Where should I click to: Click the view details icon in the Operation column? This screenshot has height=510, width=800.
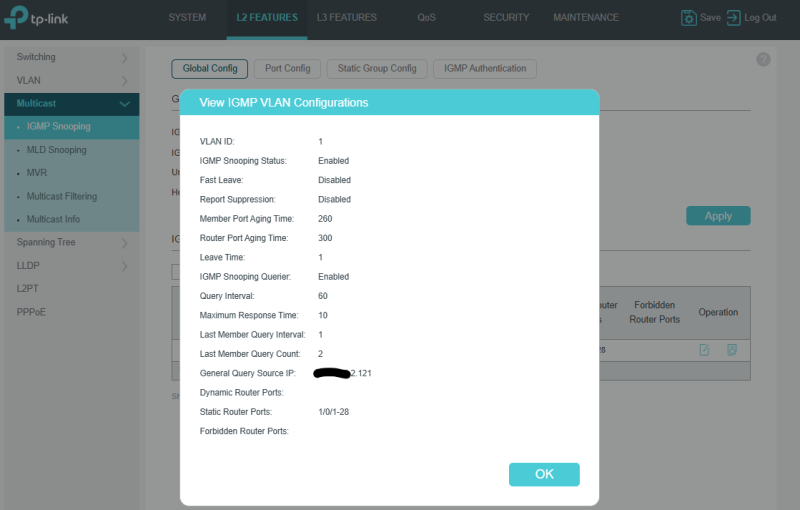click(732, 350)
